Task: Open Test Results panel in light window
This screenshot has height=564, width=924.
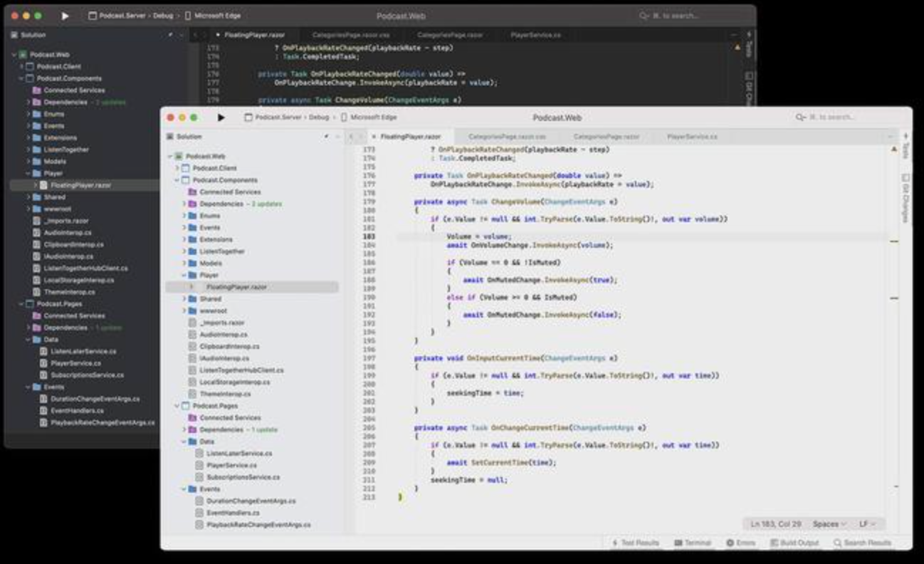Action: tap(635, 543)
